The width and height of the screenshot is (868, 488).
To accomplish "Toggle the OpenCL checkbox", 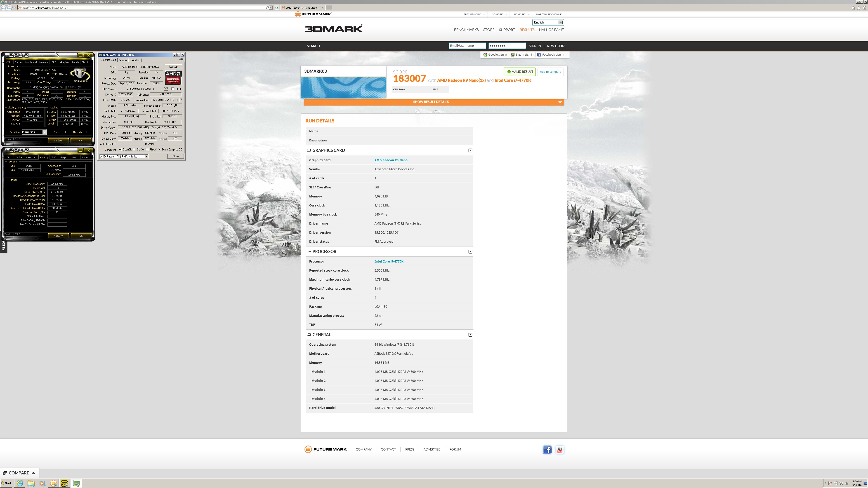I will click(120, 150).
